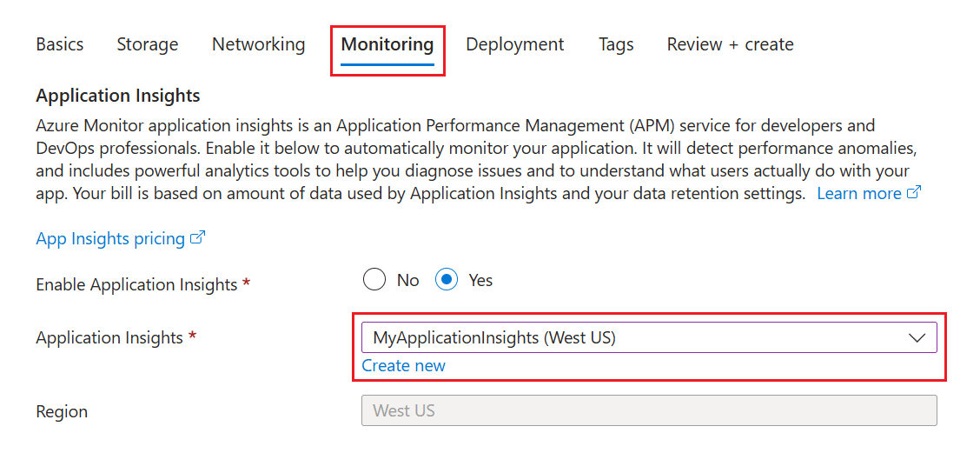The width and height of the screenshot is (980, 473).
Task: Switch to the Deployment tab
Action: [515, 44]
